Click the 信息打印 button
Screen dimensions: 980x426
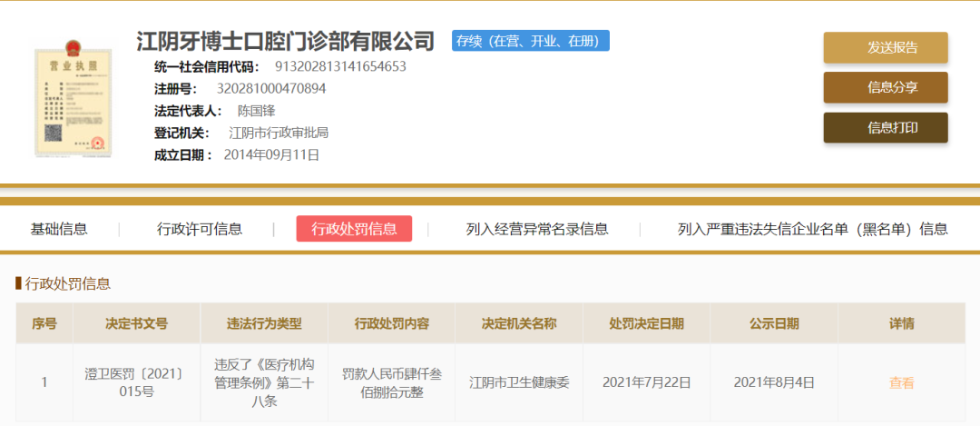[x=886, y=127]
